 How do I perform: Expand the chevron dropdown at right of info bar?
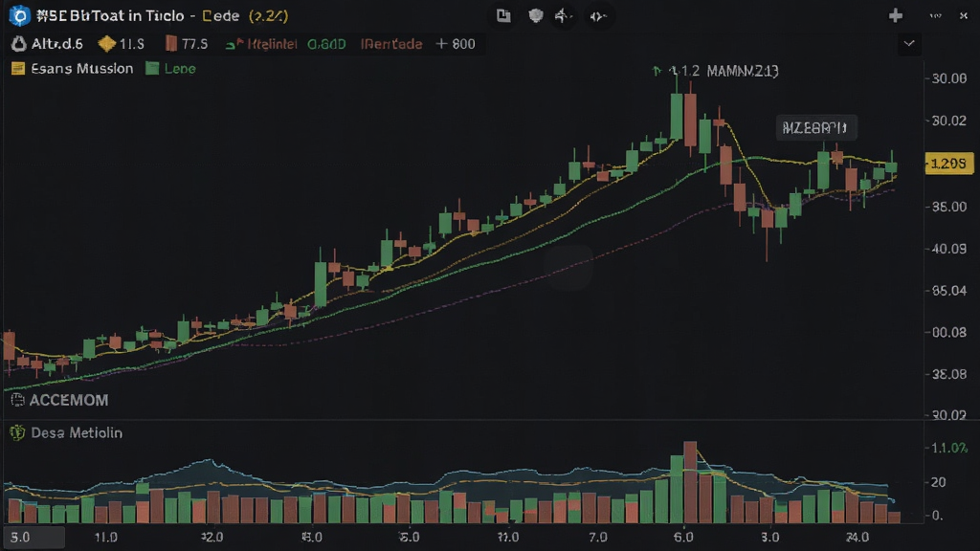click(909, 44)
